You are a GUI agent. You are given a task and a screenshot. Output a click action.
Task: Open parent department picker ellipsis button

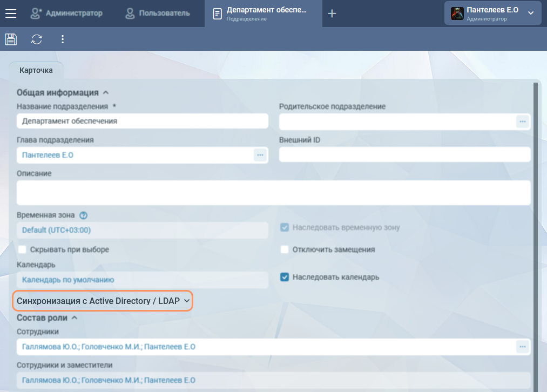522,121
